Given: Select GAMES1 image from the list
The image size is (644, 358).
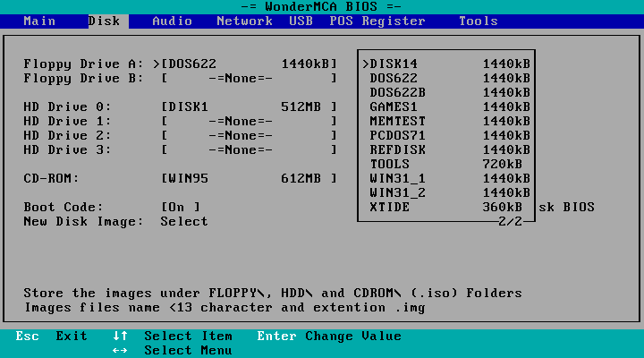Looking at the screenshot, I should coord(446,107).
